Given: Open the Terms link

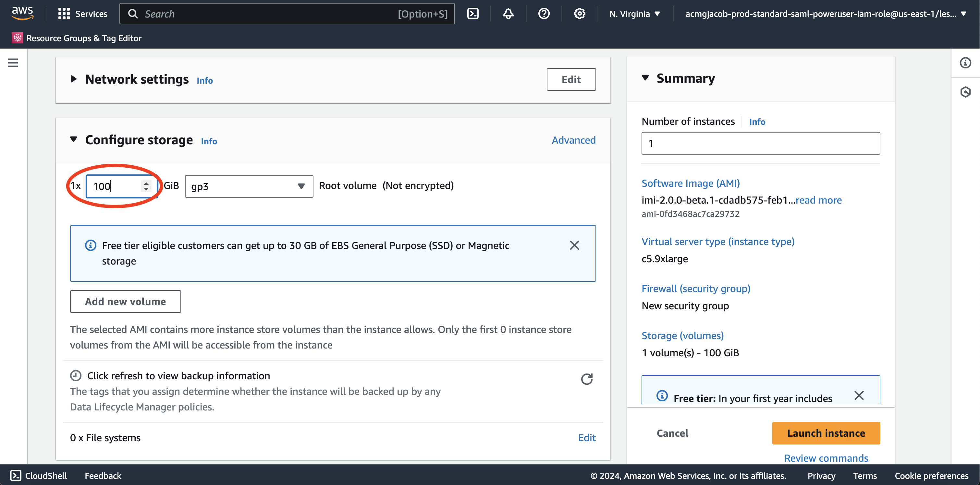Looking at the screenshot, I should 865,476.
